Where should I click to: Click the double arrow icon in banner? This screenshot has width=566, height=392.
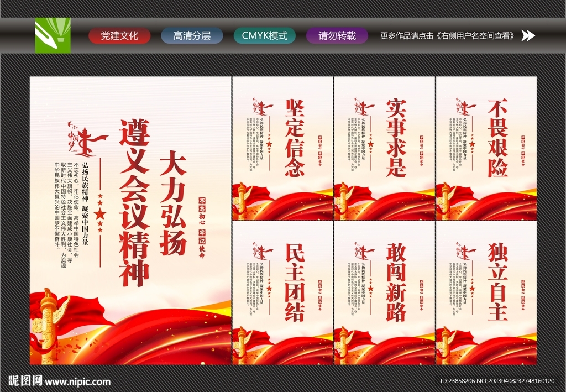tap(528, 35)
